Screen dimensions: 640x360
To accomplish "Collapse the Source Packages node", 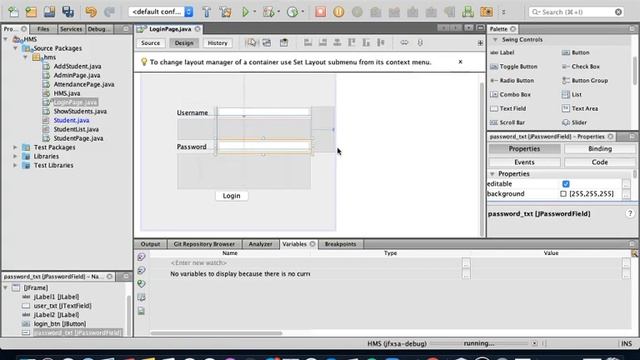I will click(15, 48).
